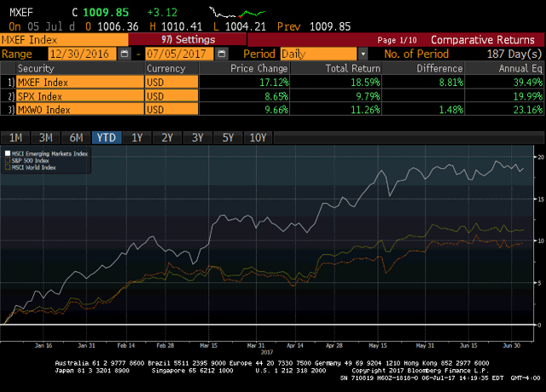Select the 10Y range tab
Image resolution: width=546 pixels, height=392 pixels.
click(258, 138)
